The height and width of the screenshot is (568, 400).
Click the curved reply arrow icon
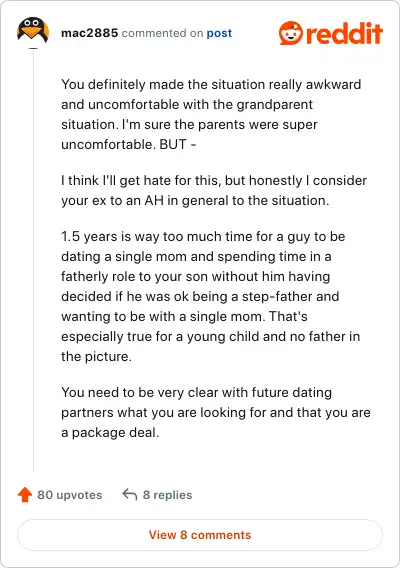pos(130,494)
